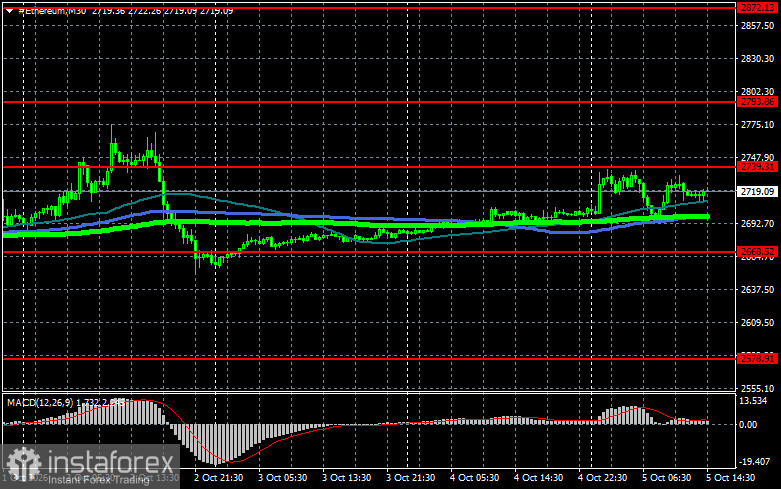The width and height of the screenshot is (781, 489).
Task: Click the 2802.30 price scale value
Action: click(x=757, y=91)
